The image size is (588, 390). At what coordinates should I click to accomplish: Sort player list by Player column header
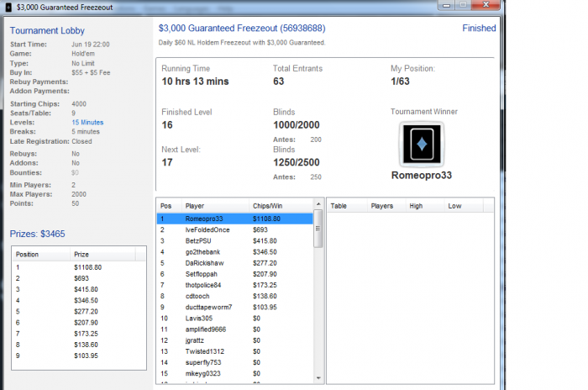coord(215,206)
